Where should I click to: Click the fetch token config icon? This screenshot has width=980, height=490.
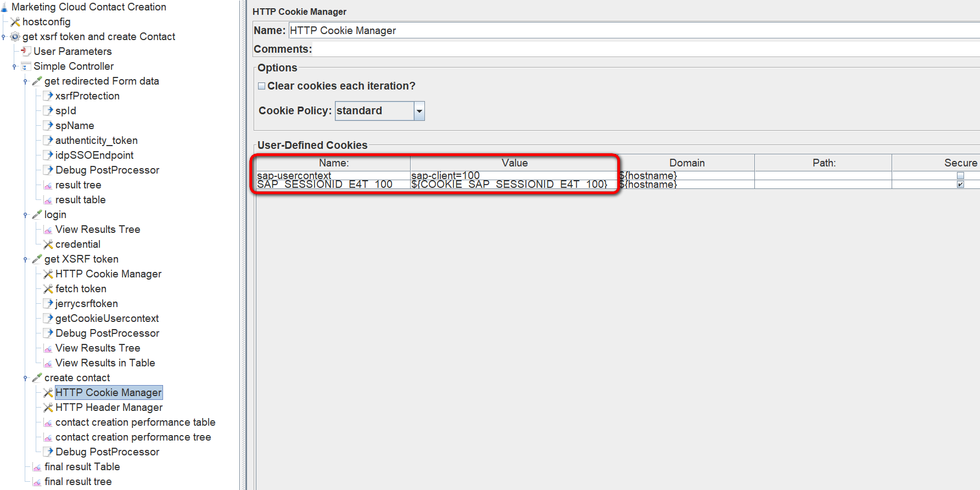(x=48, y=289)
